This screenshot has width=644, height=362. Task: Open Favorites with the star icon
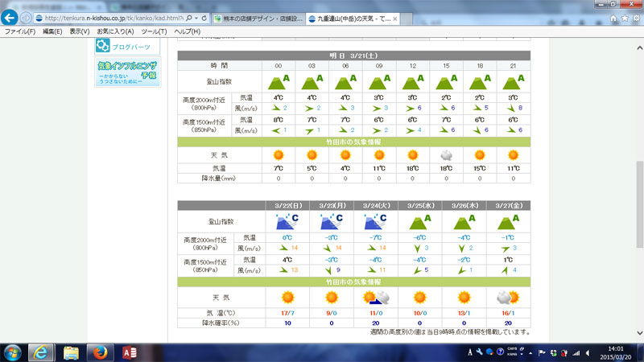tap(625, 18)
